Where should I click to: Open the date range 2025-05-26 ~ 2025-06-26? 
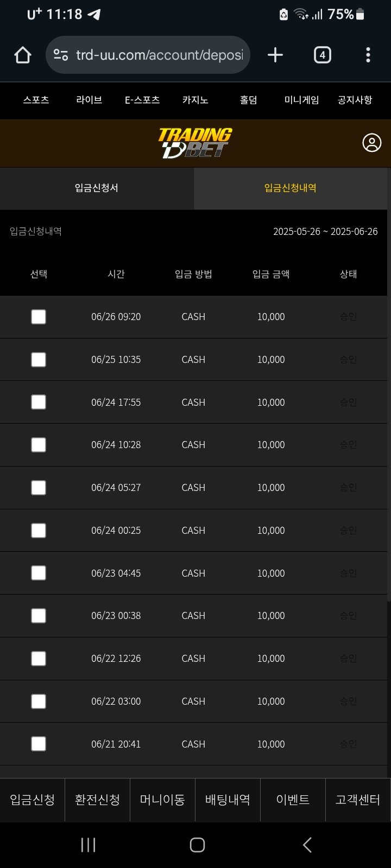325,232
